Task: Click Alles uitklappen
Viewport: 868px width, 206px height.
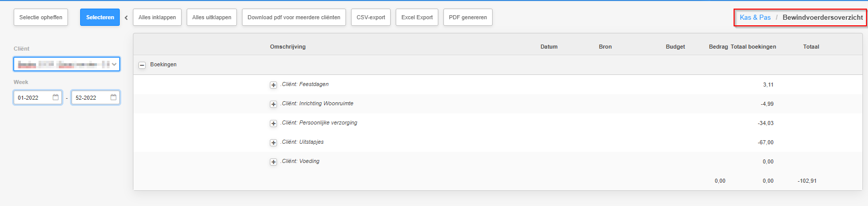Action: coord(212,17)
